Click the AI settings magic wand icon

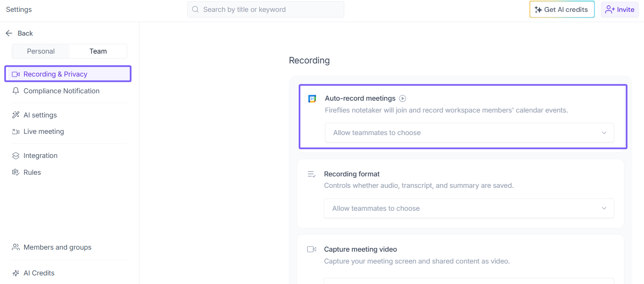(16, 115)
